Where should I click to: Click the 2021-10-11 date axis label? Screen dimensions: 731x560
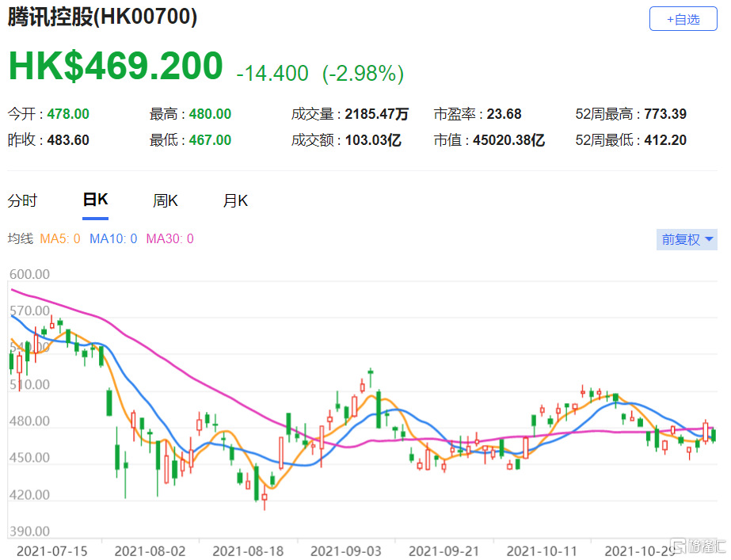point(542,551)
